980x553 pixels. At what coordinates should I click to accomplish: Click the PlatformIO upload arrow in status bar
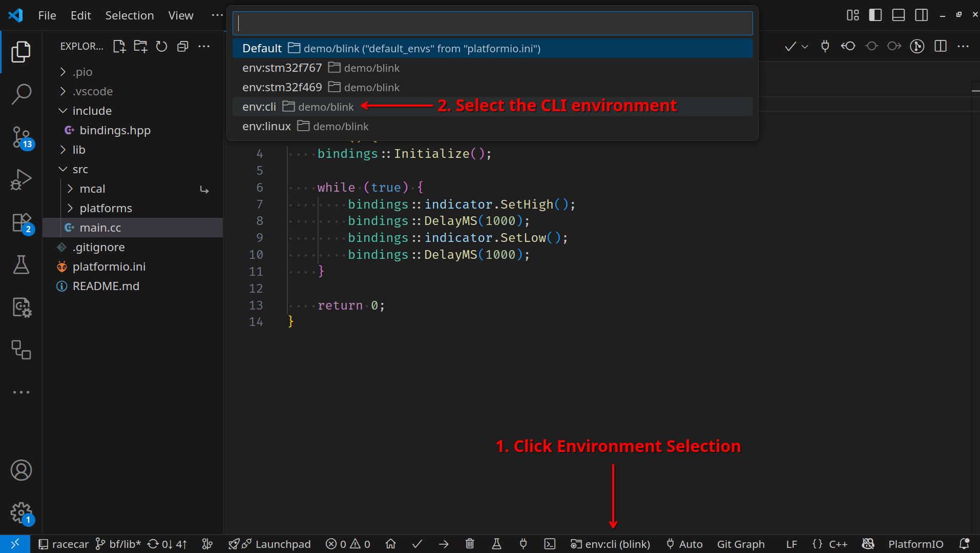pyautogui.click(x=444, y=544)
